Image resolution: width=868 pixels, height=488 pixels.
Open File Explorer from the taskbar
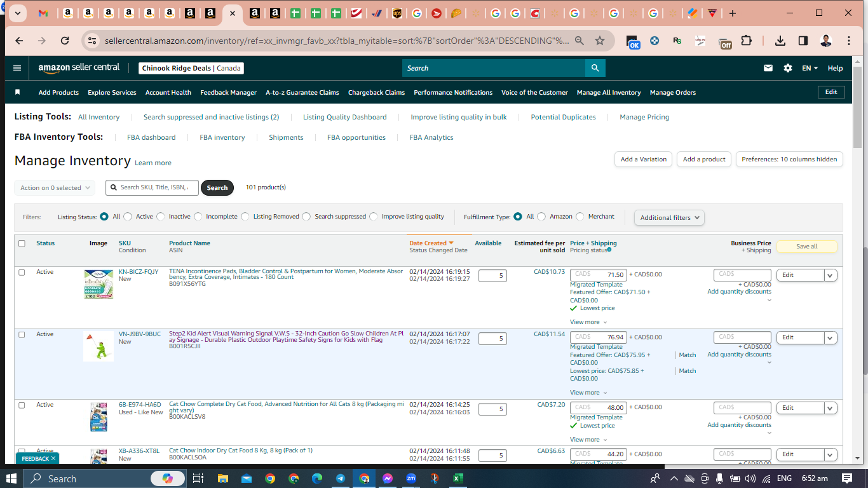point(222,478)
